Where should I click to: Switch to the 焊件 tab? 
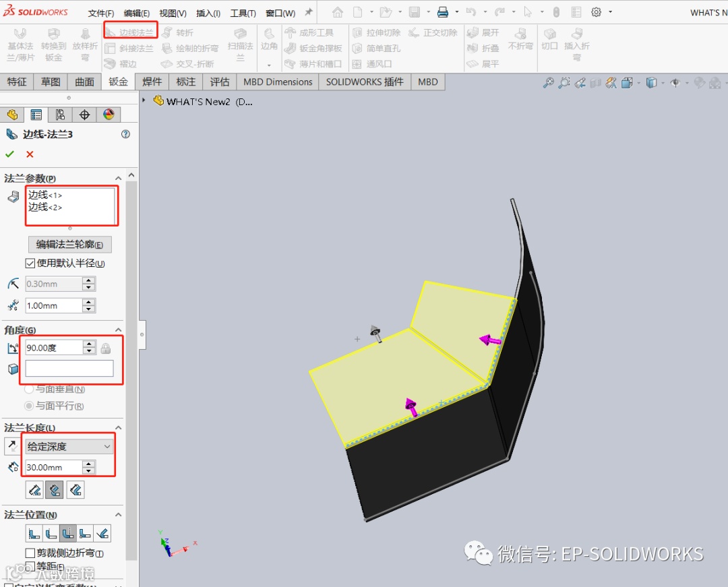(152, 82)
